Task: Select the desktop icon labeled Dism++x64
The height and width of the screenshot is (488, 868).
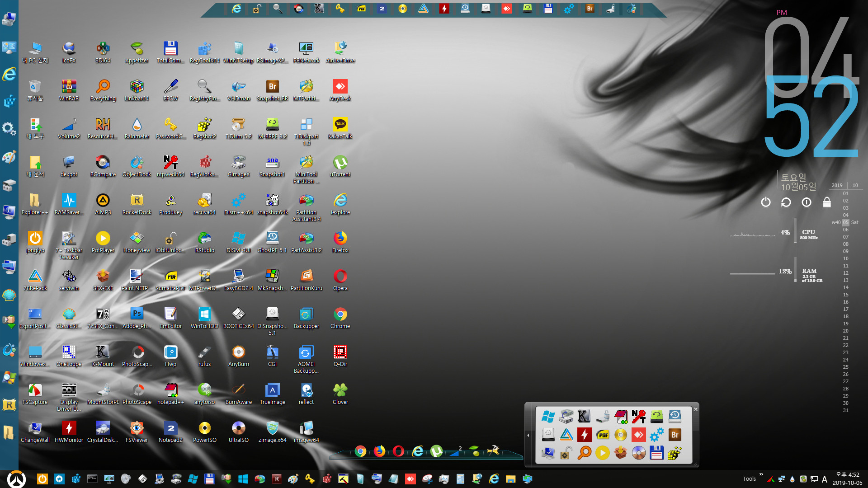Action: tap(238, 204)
